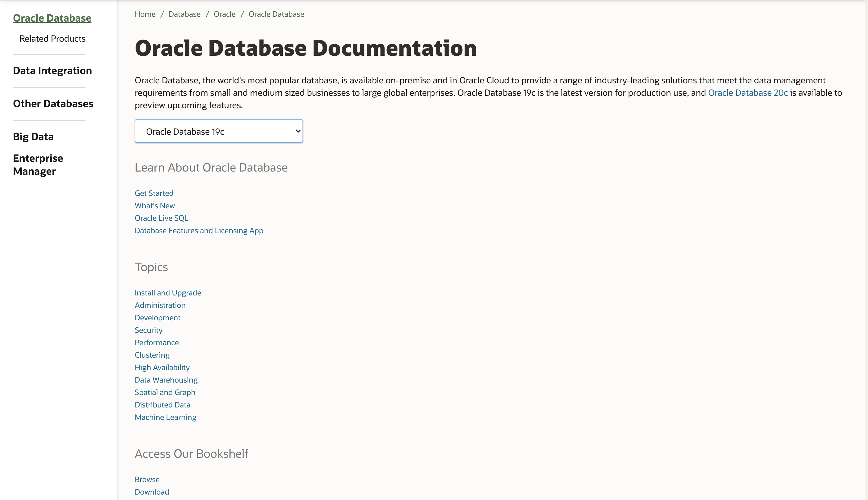
Task: Open the Get Started link
Action: (x=154, y=193)
